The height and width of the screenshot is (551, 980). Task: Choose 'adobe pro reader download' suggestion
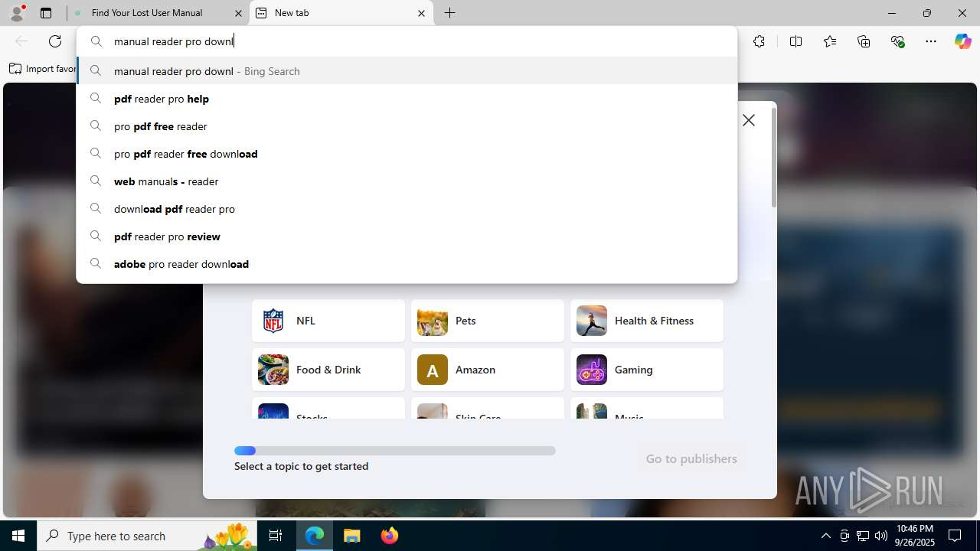[x=407, y=264]
